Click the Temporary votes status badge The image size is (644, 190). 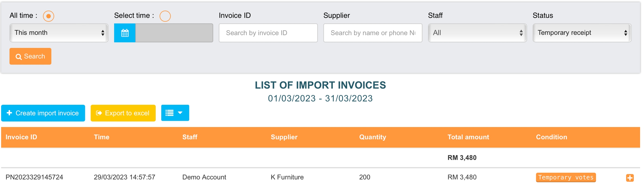click(566, 177)
